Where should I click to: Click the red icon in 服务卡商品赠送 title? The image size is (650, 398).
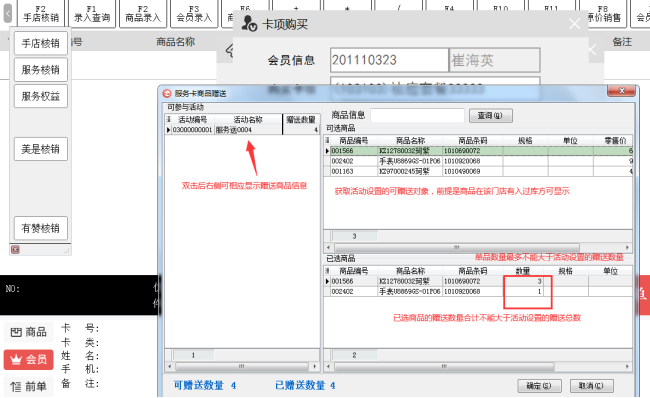pos(167,94)
